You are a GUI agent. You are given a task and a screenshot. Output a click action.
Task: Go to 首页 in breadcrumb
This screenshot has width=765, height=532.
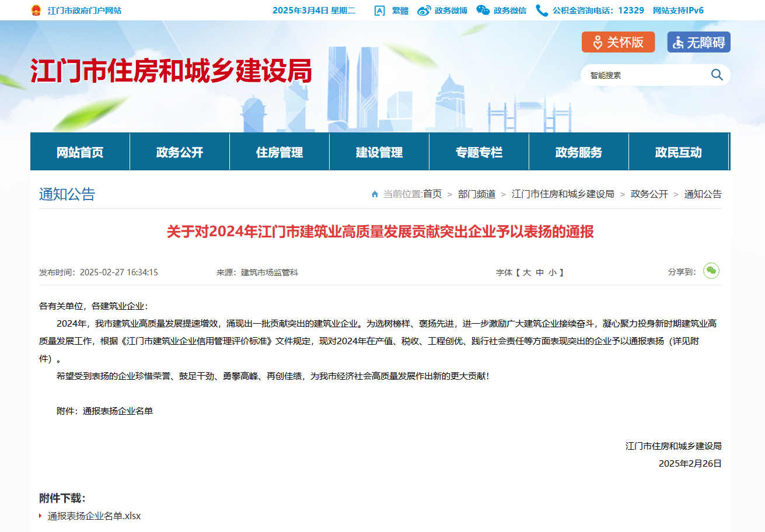pos(432,194)
